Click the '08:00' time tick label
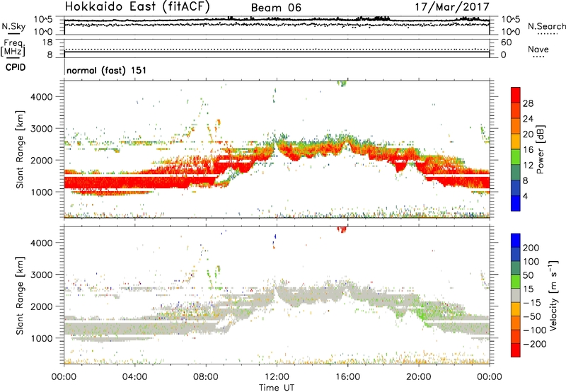 coord(206,377)
